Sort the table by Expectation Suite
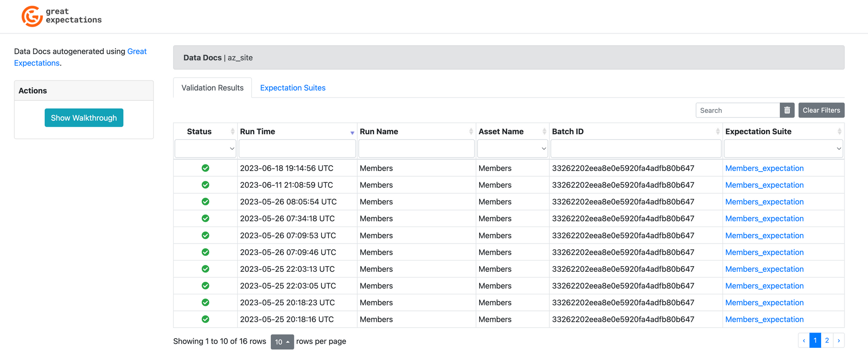This screenshot has width=868, height=353. click(x=783, y=132)
